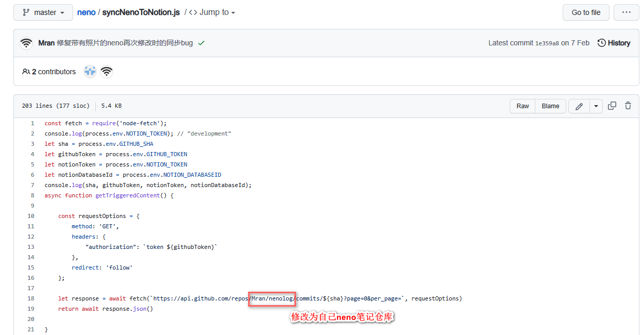Open the neno repository link
644x335 pixels.
tap(86, 12)
